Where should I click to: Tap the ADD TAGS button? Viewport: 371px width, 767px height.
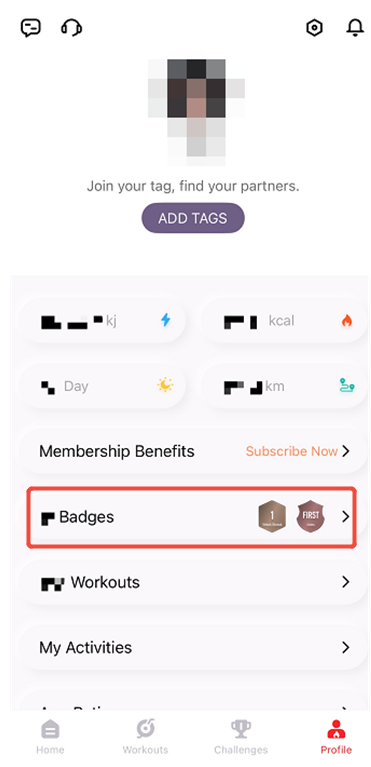pos(193,218)
